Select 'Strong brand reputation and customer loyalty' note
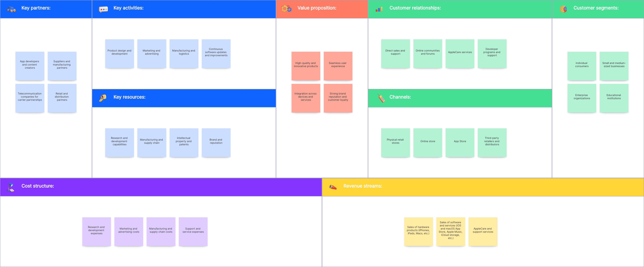644x267 pixels. [338, 98]
